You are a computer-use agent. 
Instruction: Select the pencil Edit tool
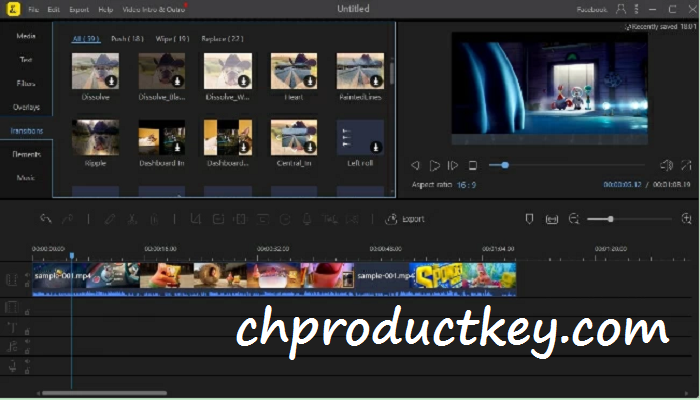(110, 219)
